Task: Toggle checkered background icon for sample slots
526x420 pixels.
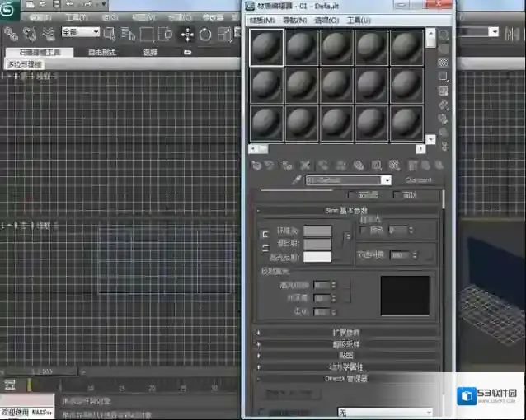Action: coord(444,63)
